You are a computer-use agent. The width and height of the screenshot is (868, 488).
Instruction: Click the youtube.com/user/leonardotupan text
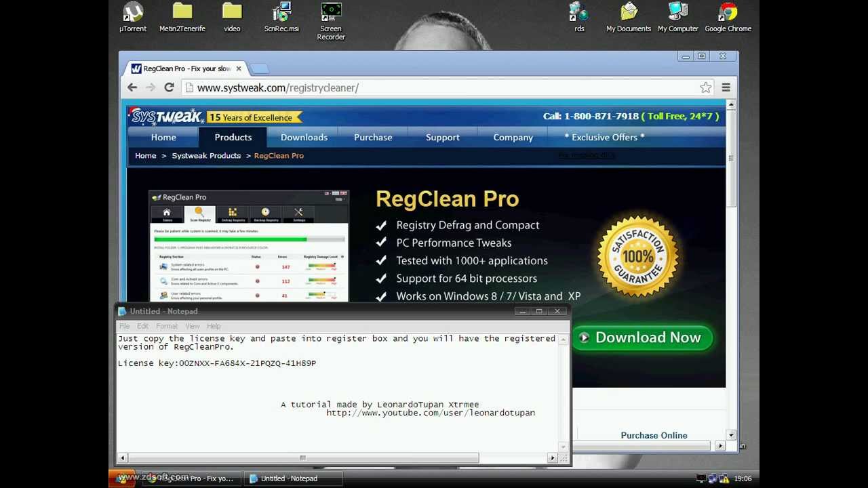tap(431, 413)
